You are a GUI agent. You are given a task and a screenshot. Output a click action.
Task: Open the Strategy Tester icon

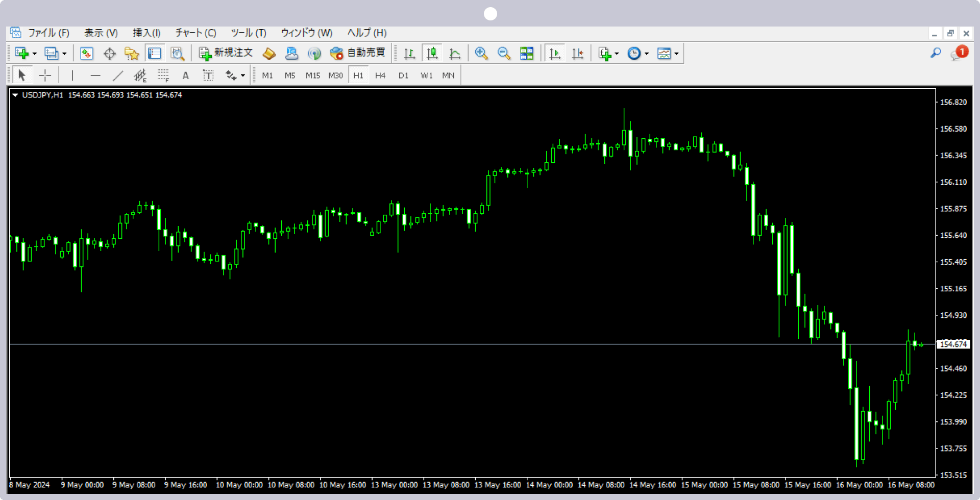pos(177,53)
